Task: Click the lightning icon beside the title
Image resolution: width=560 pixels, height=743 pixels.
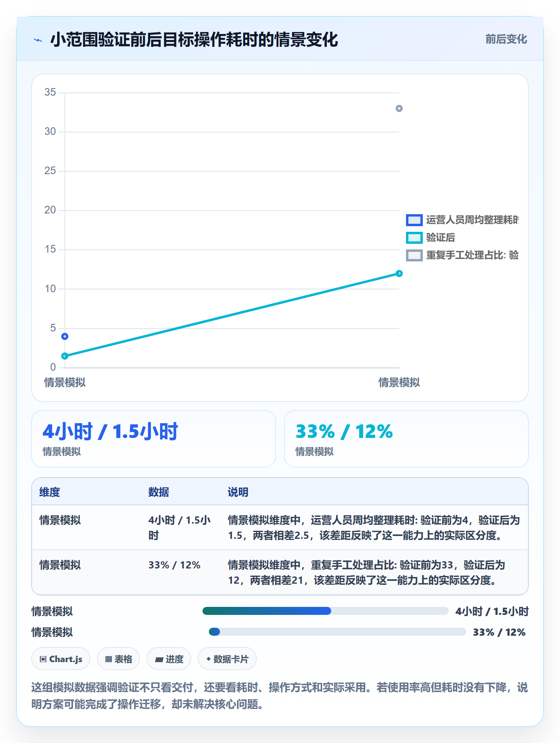Action: tap(38, 40)
